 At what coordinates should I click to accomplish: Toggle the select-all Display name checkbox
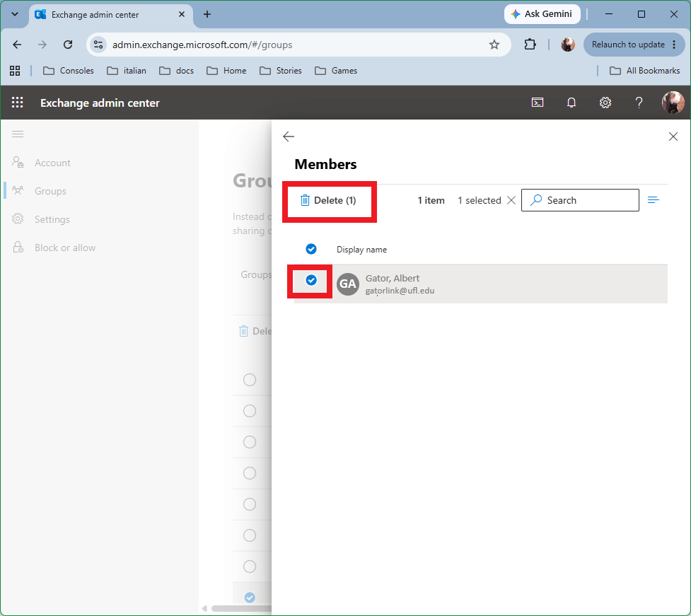(x=311, y=250)
